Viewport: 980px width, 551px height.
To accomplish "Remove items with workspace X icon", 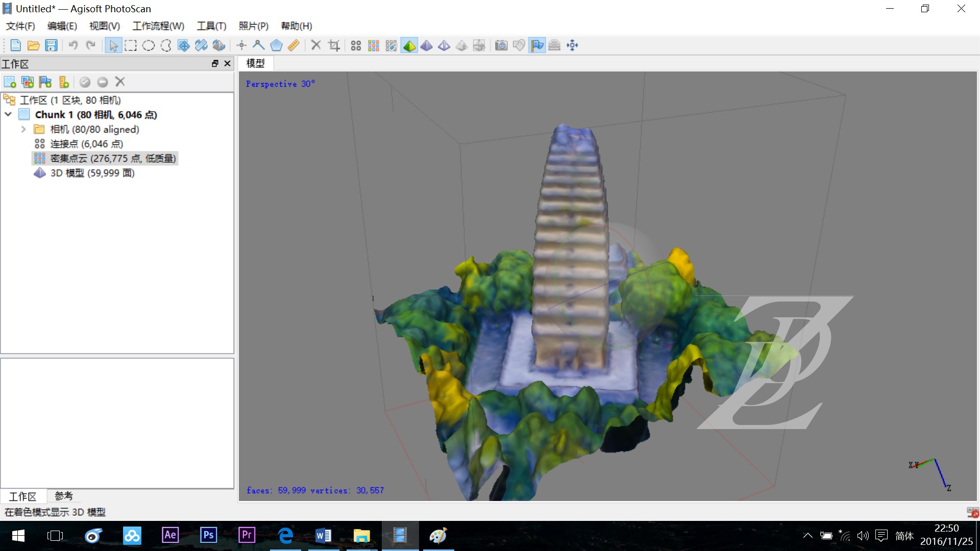I will point(120,82).
